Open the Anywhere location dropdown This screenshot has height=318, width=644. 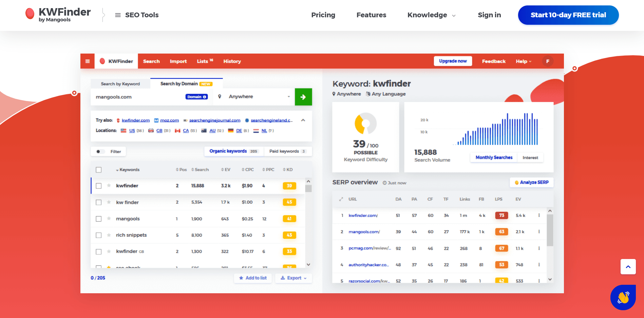tap(260, 97)
